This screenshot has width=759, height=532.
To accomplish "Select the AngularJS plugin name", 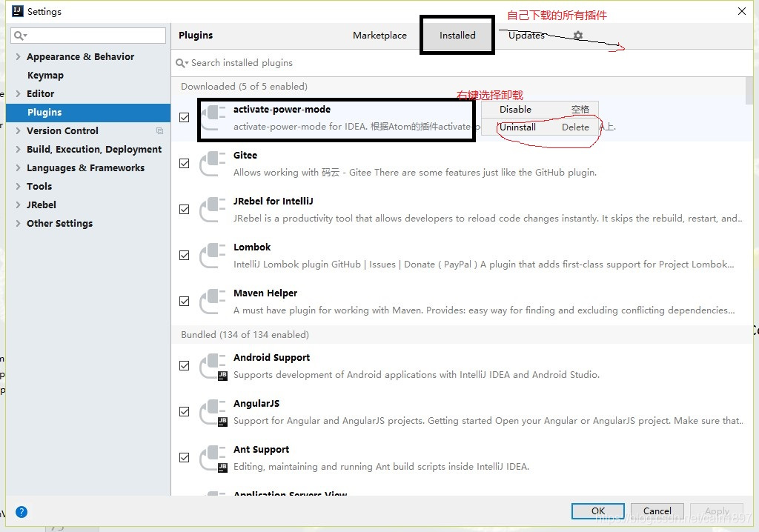I will pyautogui.click(x=256, y=404).
